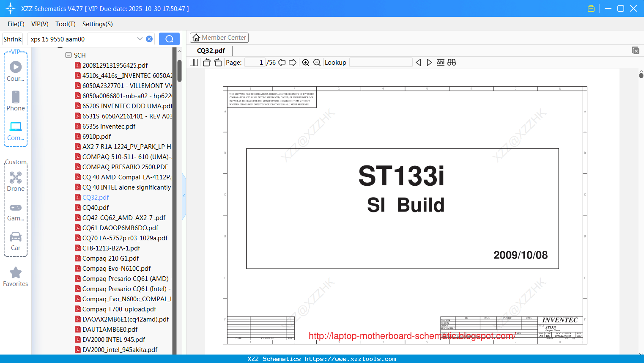Open Compaq 210 G1.pdf
Image resolution: width=644 pixels, height=363 pixels.
coord(110,258)
